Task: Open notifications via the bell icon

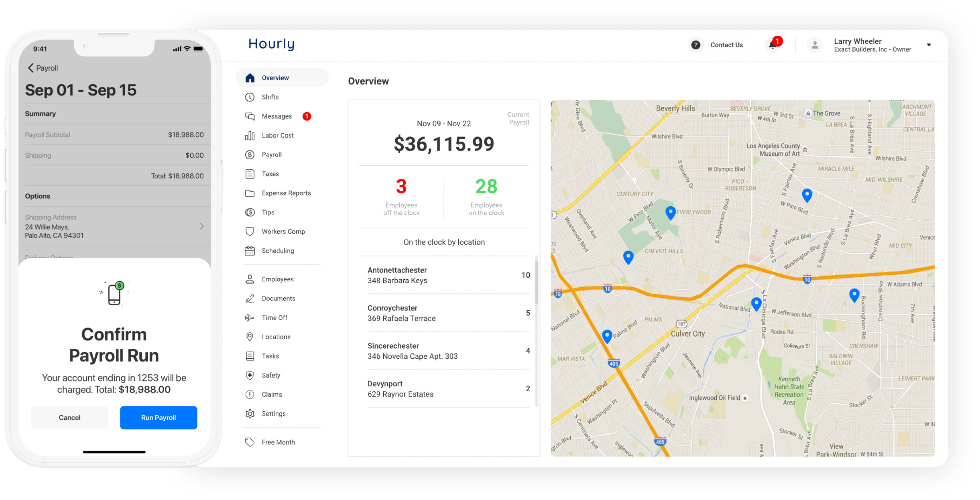Action: (x=773, y=45)
